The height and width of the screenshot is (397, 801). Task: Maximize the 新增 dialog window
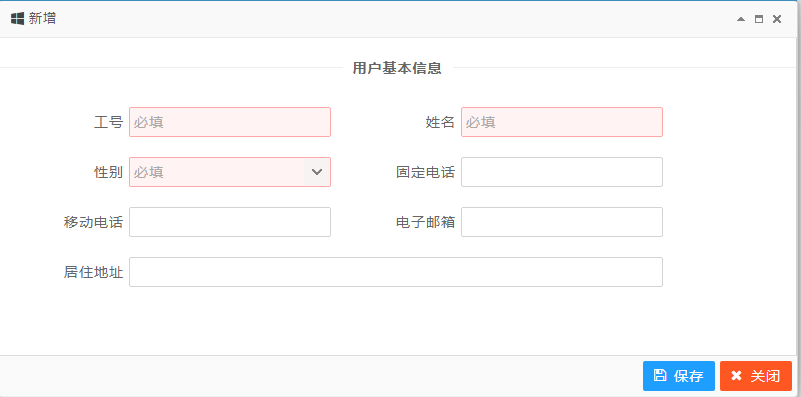pos(759,19)
